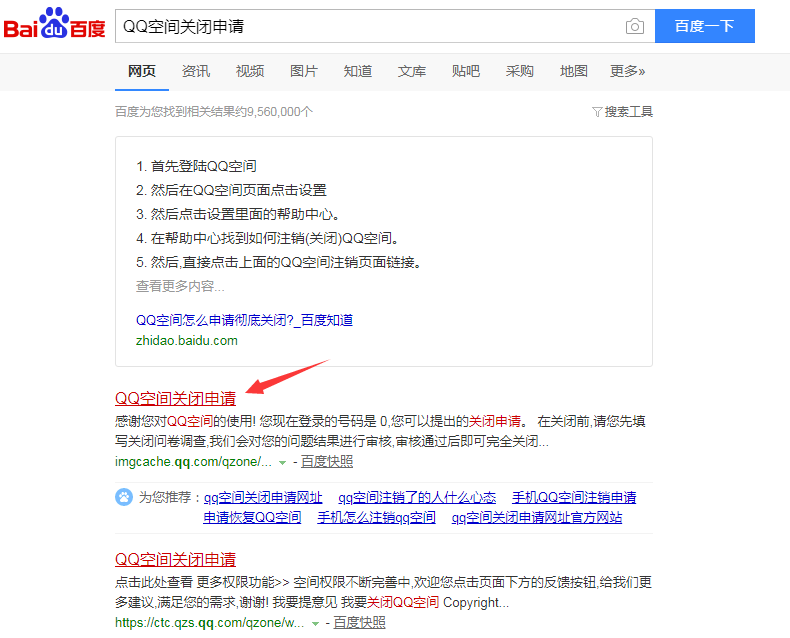
Task: Open recommendation qq空间关闭申请网址
Action: point(262,497)
